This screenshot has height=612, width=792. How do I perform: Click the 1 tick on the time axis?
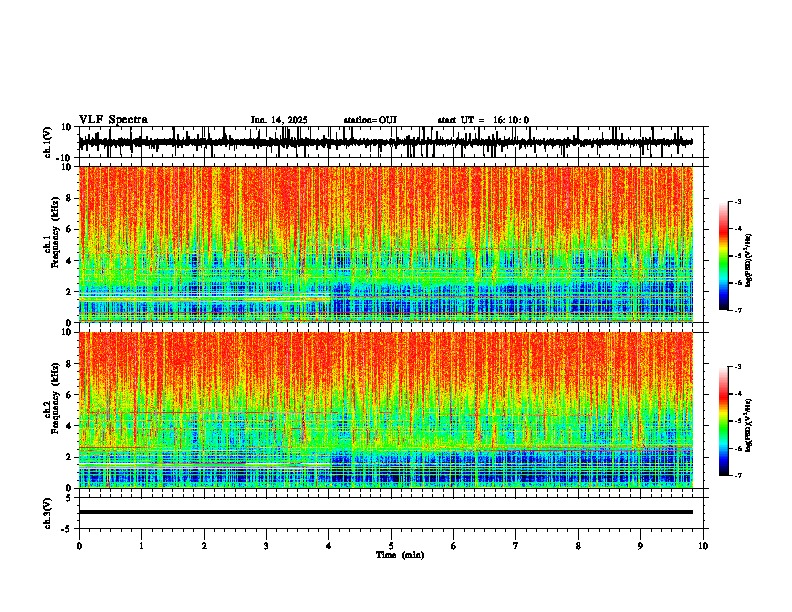pyautogui.click(x=141, y=546)
